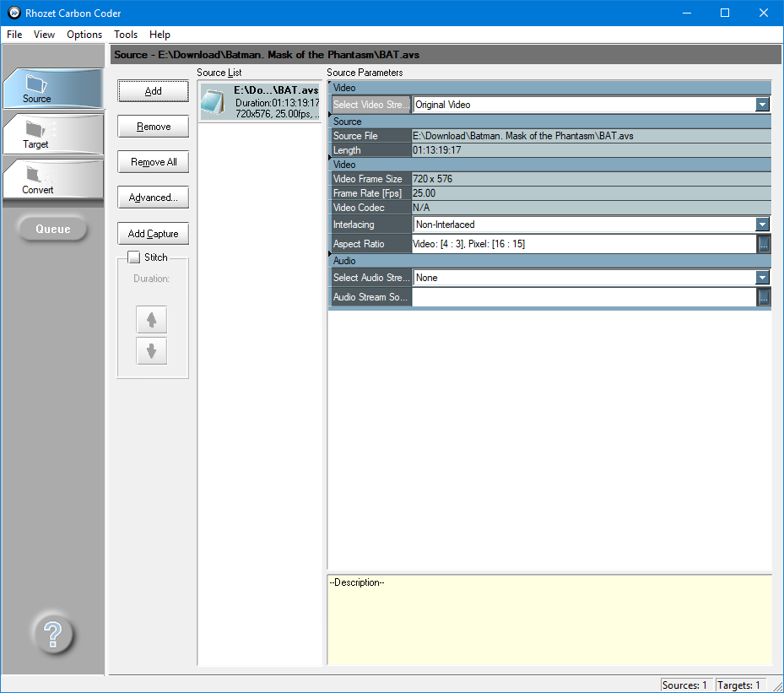Click the help question mark icon
The image size is (784, 693).
[x=52, y=634]
